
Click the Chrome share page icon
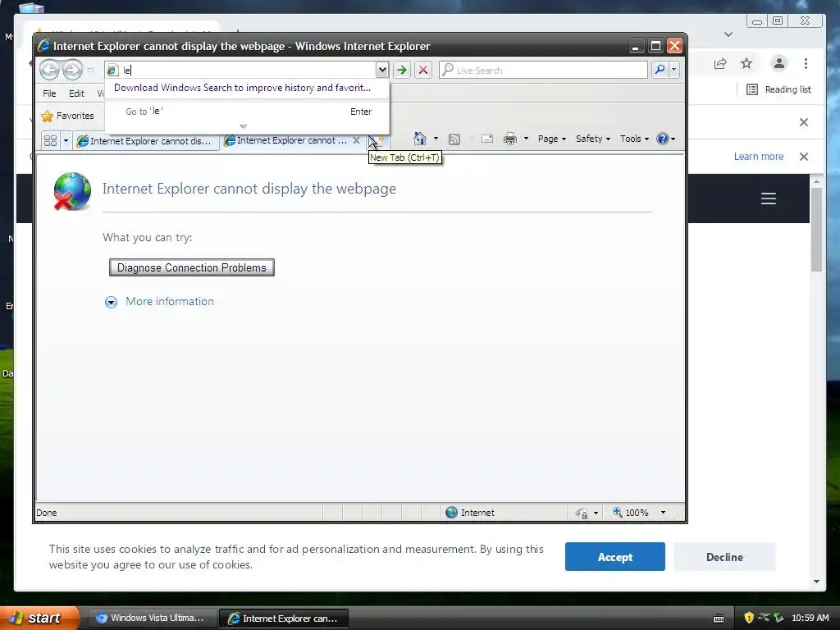point(720,64)
